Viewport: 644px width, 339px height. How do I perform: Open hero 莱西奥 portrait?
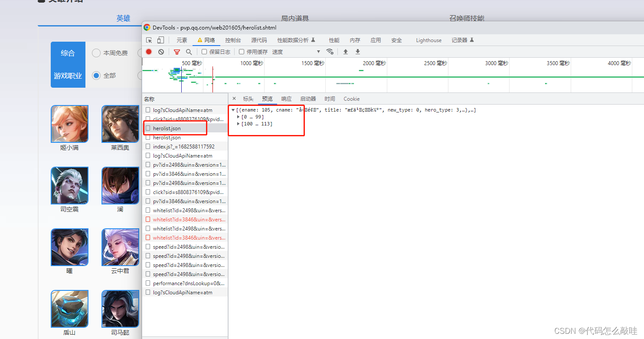[x=120, y=124]
